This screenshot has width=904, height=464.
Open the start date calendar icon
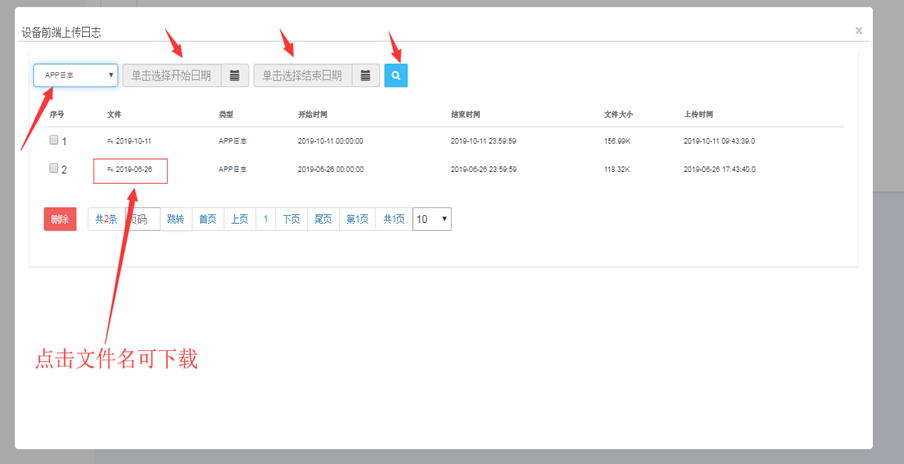(235, 75)
